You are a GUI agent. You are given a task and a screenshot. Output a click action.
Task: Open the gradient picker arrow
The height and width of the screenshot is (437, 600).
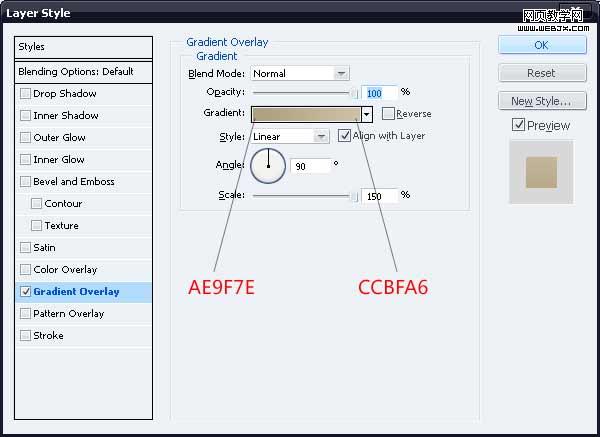[x=367, y=114]
